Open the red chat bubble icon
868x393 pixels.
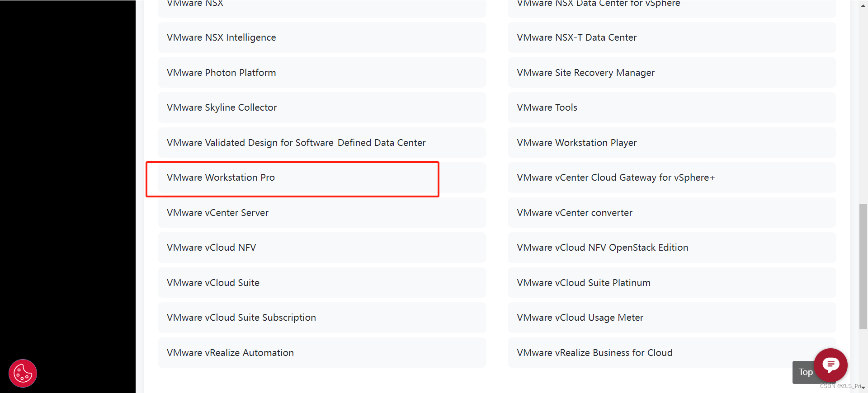tap(830, 365)
